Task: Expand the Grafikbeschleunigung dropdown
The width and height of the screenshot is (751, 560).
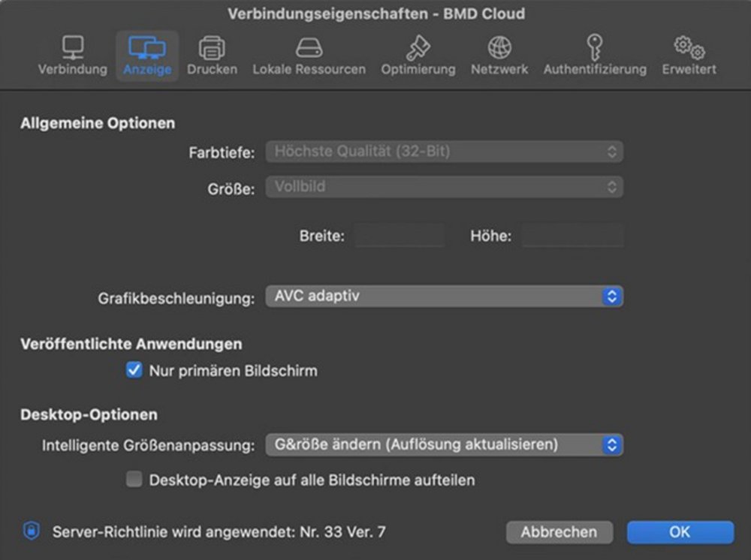Action: pos(444,297)
